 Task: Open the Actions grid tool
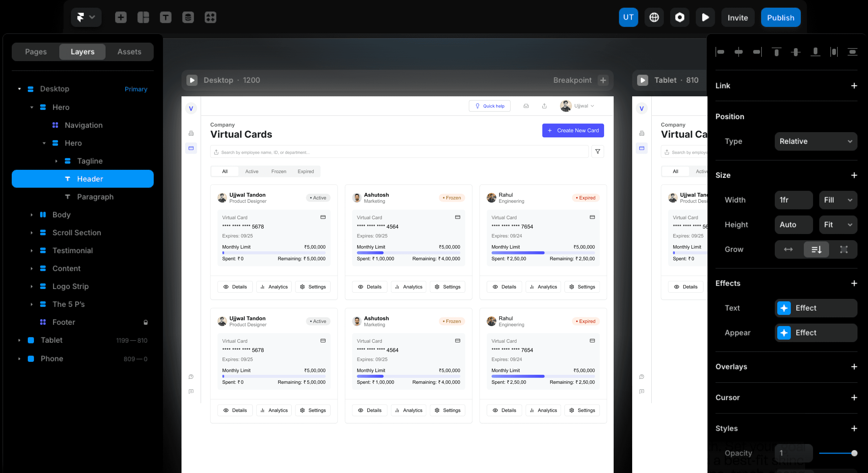point(210,17)
